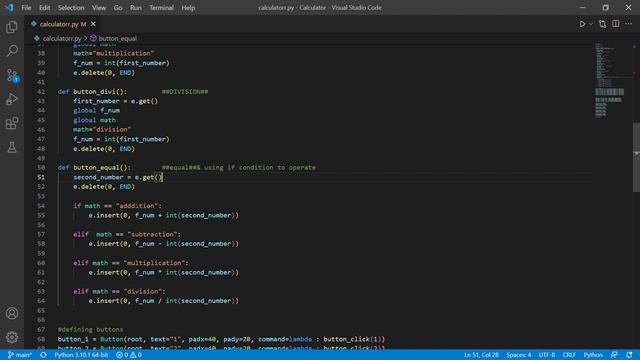Viewport: 640px width, 360px height.
Task: Click elif math == "division" line
Action: (x=120, y=291)
